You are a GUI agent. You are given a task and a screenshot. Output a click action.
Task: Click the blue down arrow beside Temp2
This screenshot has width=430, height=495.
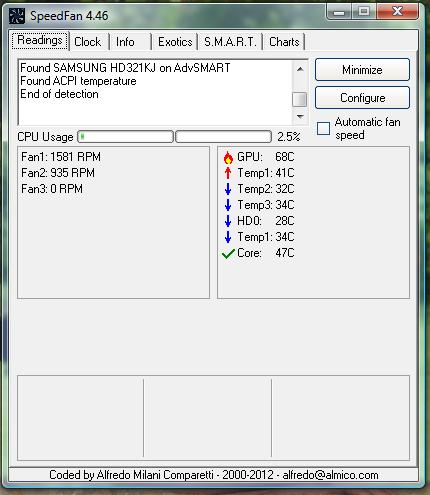[228, 189]
